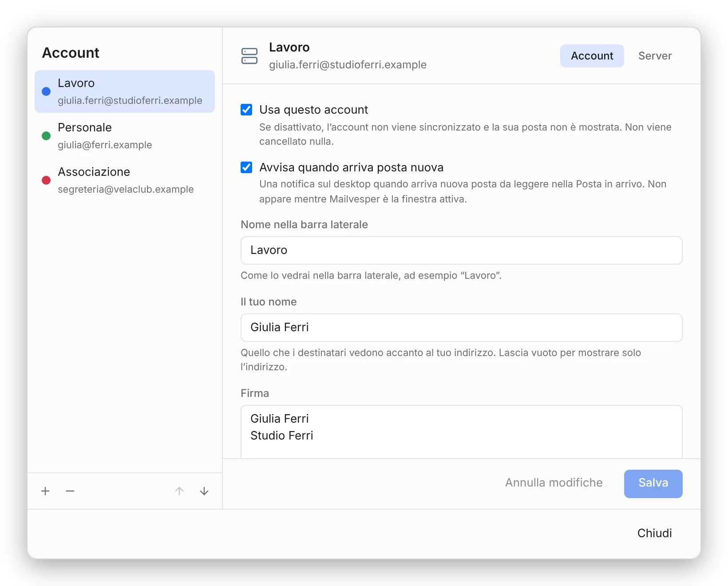This screenshot has width=728, height=586.
Task: Click the Salva button
Action: pyautogui.click(x=653, y=483)
